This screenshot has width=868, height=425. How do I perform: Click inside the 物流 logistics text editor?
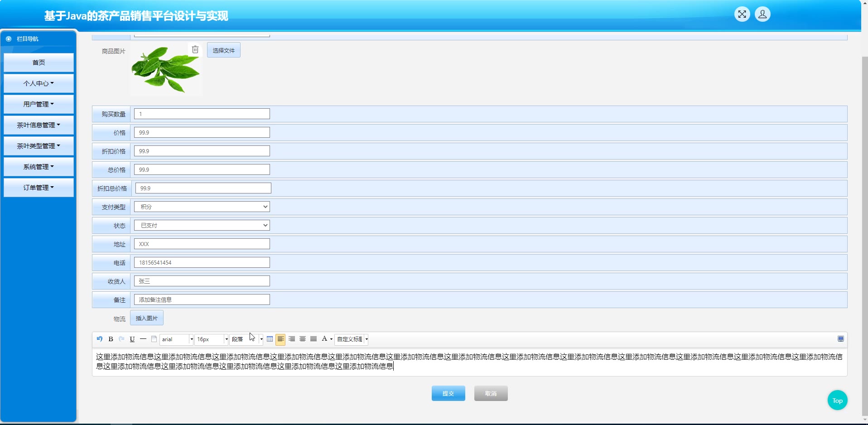coord(469,362)
